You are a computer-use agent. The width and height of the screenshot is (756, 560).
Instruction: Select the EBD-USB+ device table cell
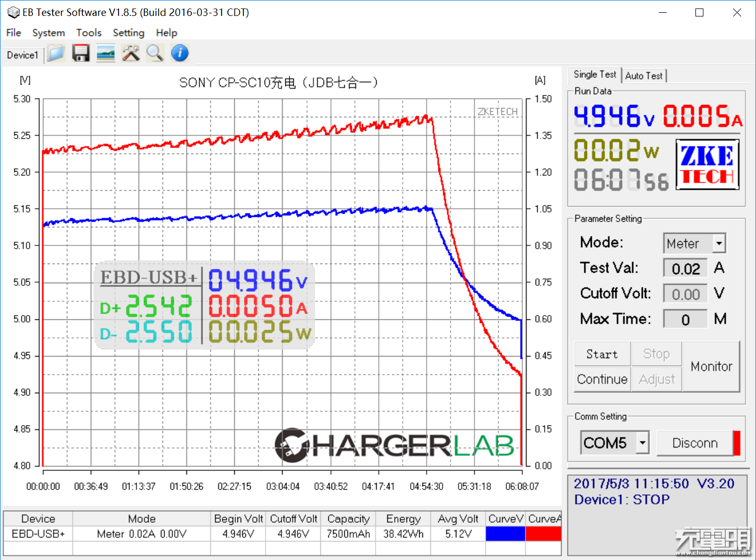coord(38,534)
